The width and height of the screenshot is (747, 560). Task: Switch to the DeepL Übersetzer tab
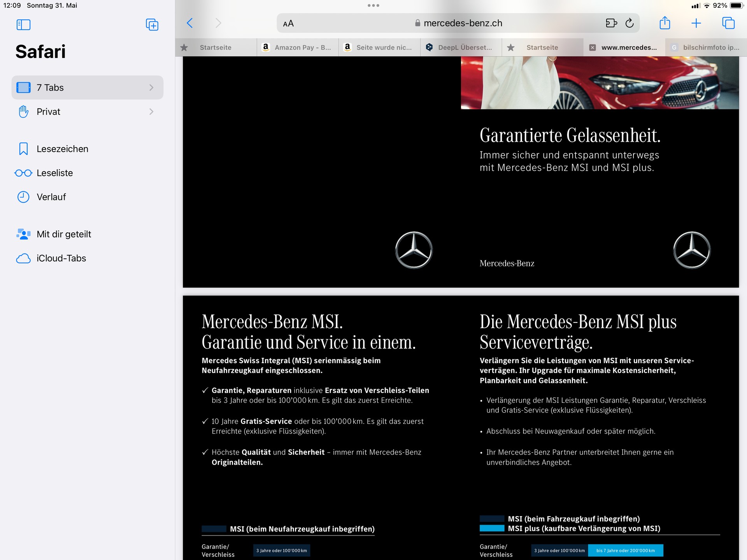tap(461, 47)
